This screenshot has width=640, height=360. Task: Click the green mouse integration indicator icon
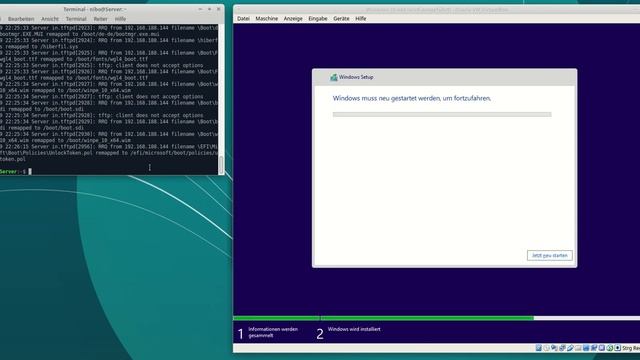(610, 348)
